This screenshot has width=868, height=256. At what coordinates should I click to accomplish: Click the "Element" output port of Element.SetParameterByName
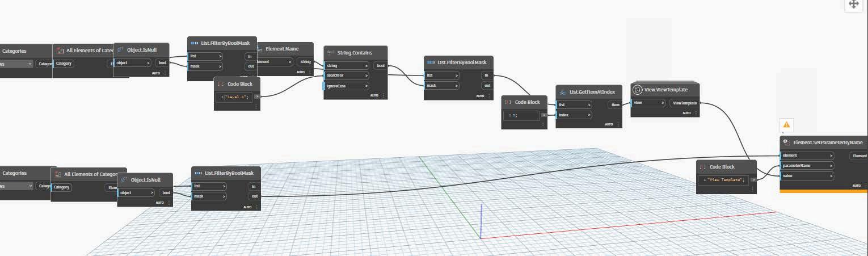click(x=859, y=156)
